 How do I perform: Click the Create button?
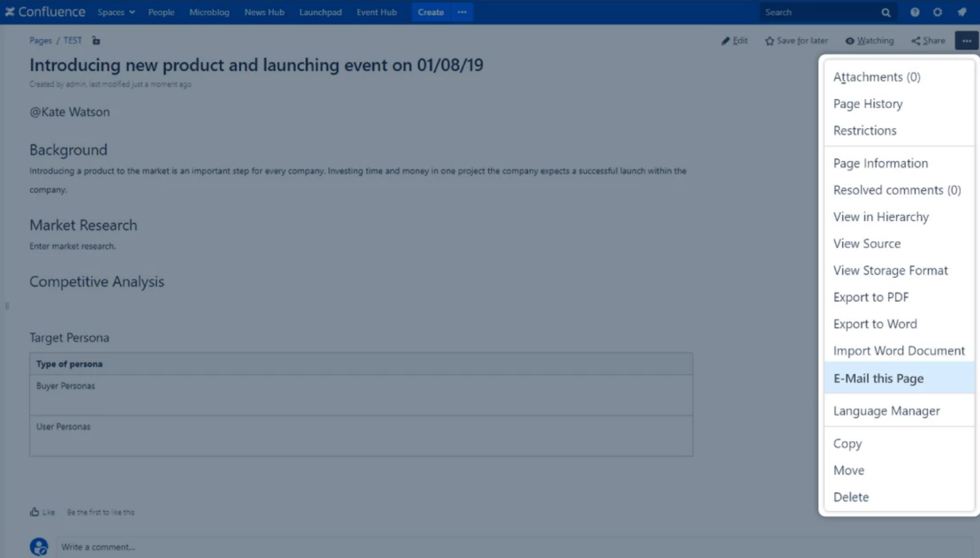[x=431, y=12]
